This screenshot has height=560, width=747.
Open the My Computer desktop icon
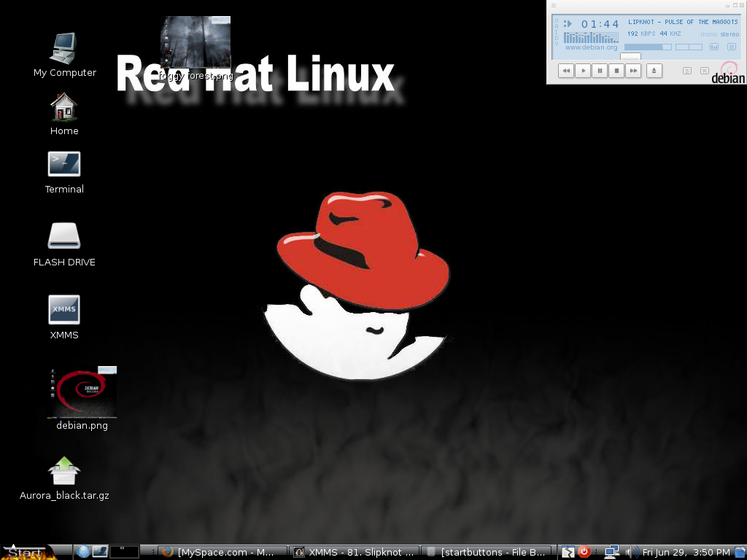(x=64, y=49)
